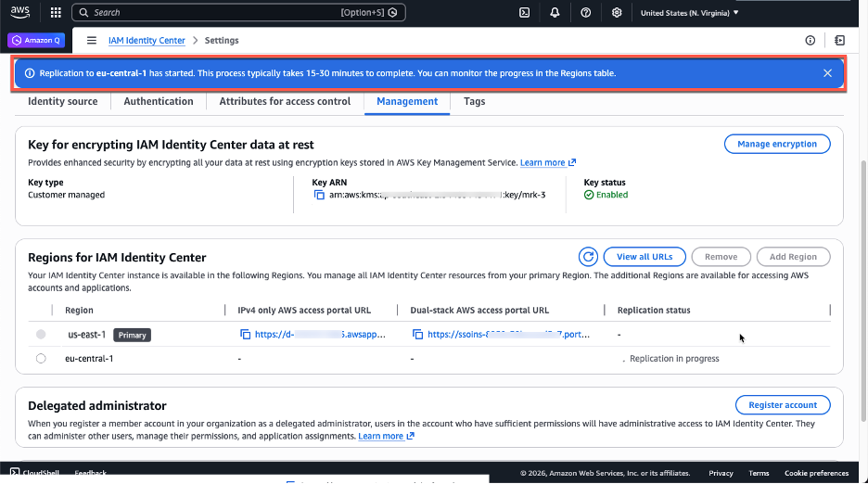Copy the us-east-1 IPv4 portal URL

[246, 335]
